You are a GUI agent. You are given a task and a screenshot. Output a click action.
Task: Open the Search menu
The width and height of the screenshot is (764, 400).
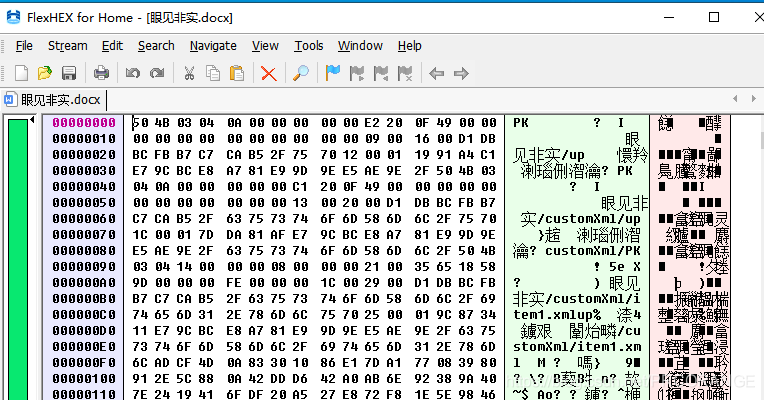156,46
